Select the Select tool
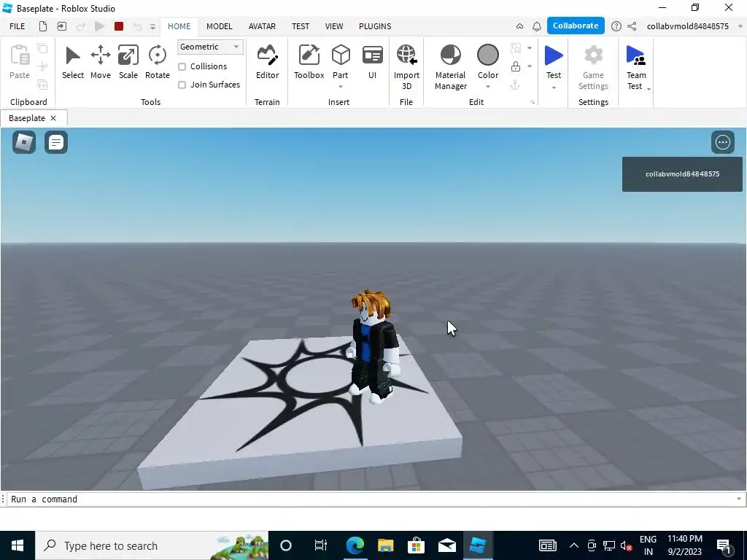Viewport: 747px width, 560px height. tap(72, 62)
